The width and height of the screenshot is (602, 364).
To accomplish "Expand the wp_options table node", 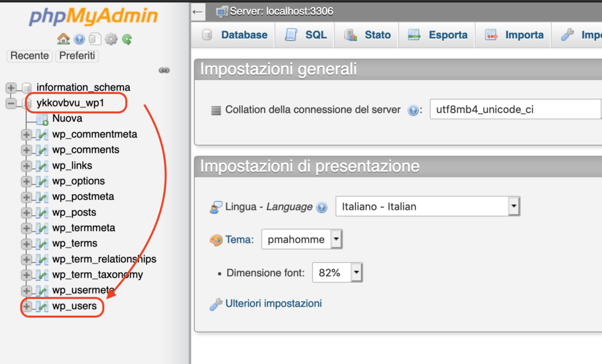I will click(x=26, y=182).
